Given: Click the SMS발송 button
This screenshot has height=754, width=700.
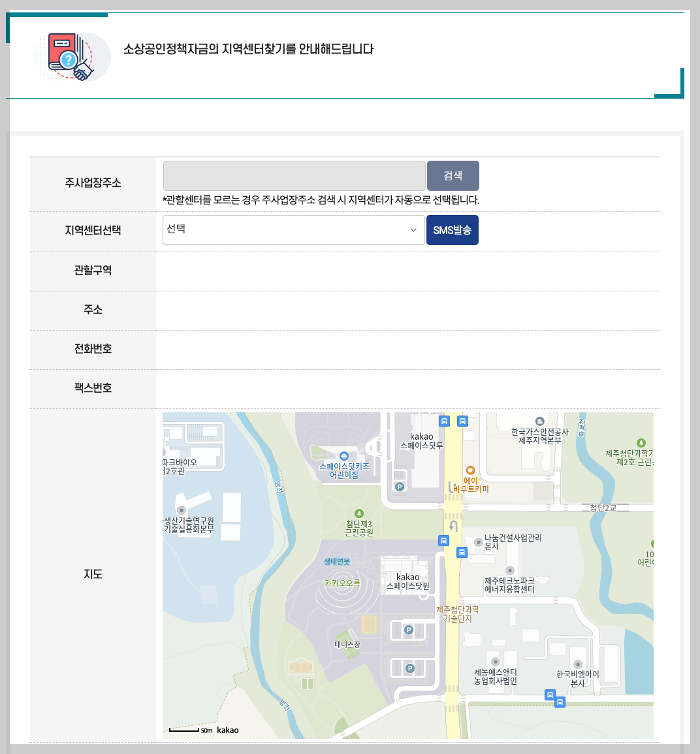Looking at the screenshot, I should pos(453,230).
